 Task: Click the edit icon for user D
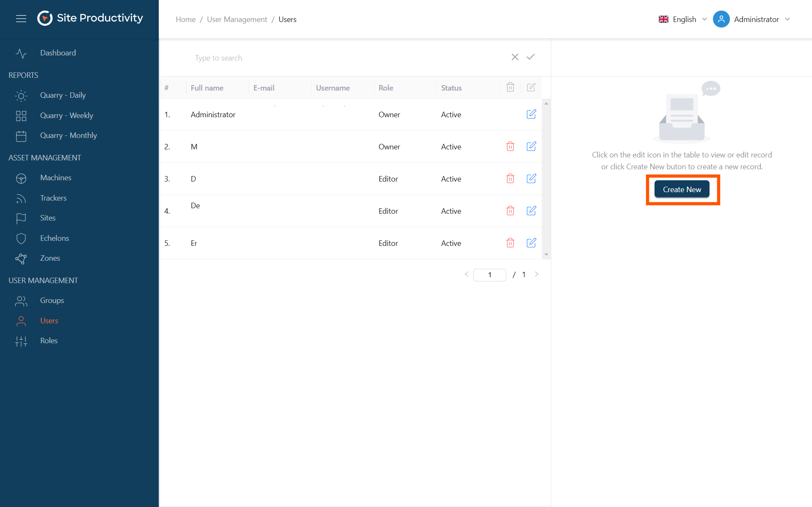[531, 179]
